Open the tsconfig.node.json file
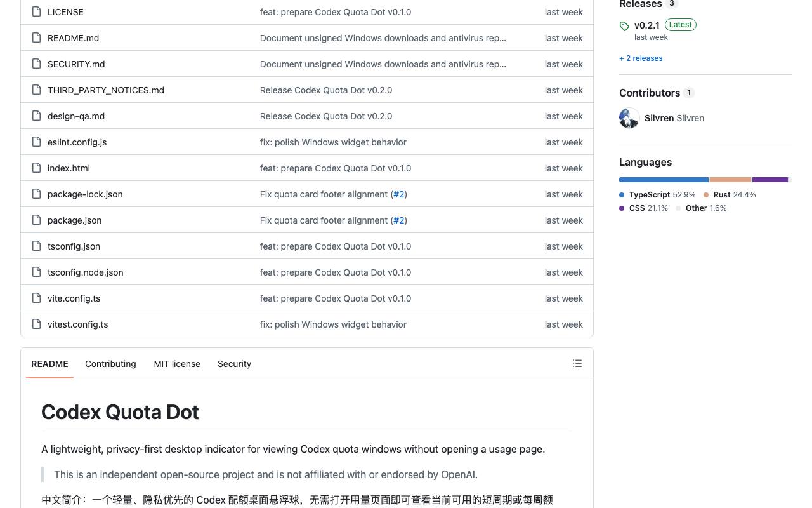 (x=86, y=272)
